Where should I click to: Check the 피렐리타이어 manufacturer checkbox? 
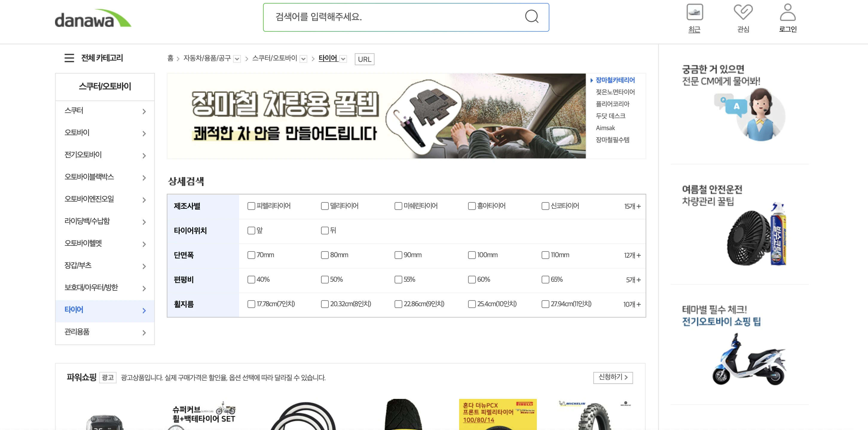tap(251, 206)
